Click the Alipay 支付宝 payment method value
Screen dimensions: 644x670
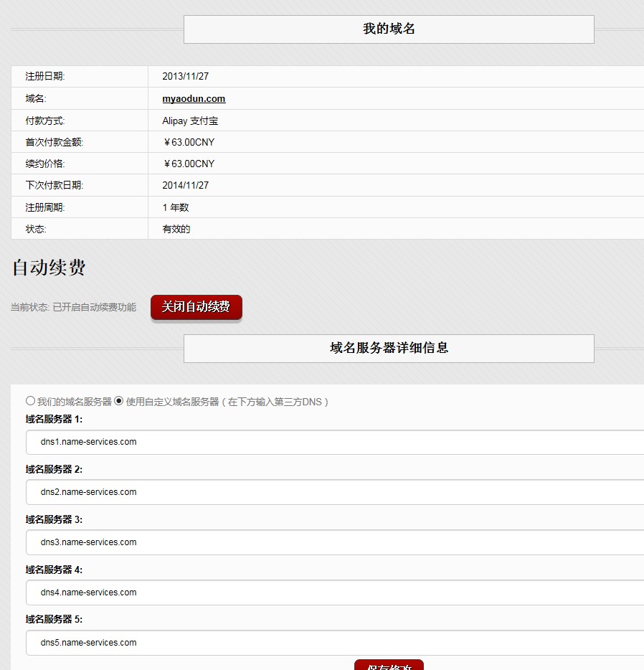tap(190, 121)
